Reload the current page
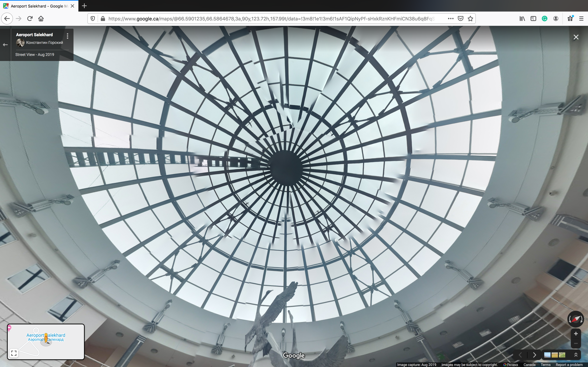 click(x=30, y=19)
